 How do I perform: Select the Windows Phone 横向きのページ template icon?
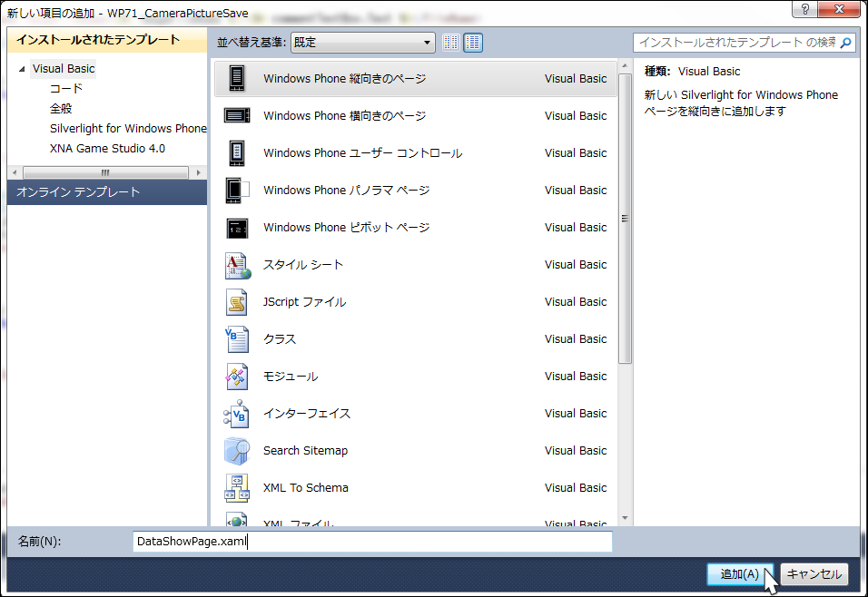tap(237, 115)
